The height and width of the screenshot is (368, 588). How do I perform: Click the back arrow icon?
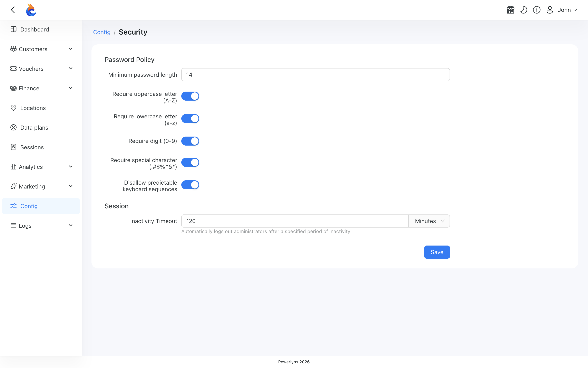point(13,10)
